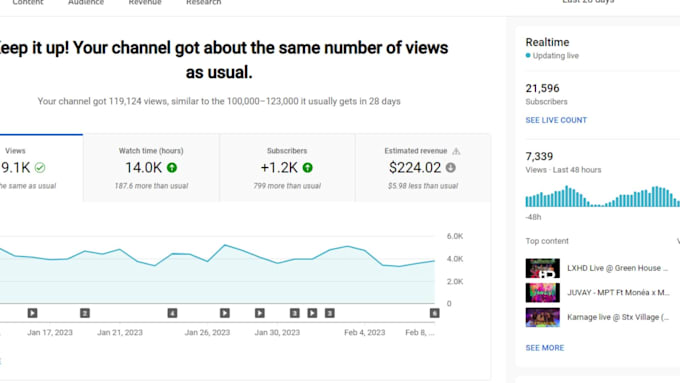
Task: Click grey down arrow beside $224.02
Action: coord(451,167)
